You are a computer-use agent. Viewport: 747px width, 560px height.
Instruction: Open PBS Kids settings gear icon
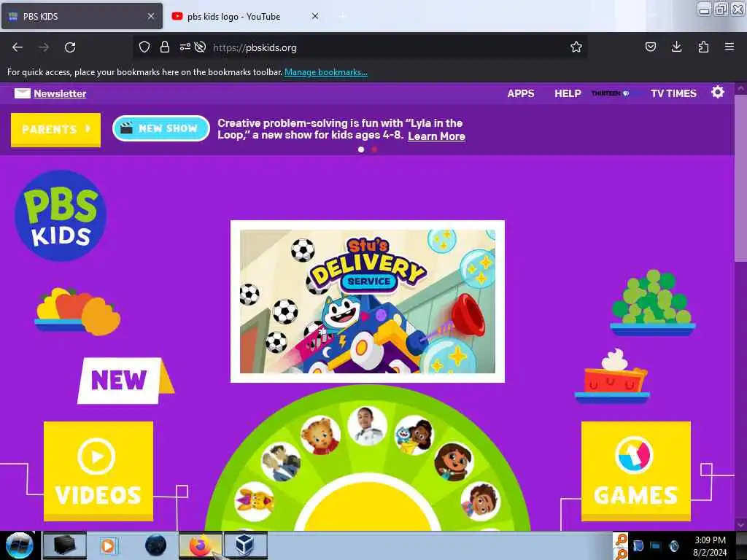(718, 92)
